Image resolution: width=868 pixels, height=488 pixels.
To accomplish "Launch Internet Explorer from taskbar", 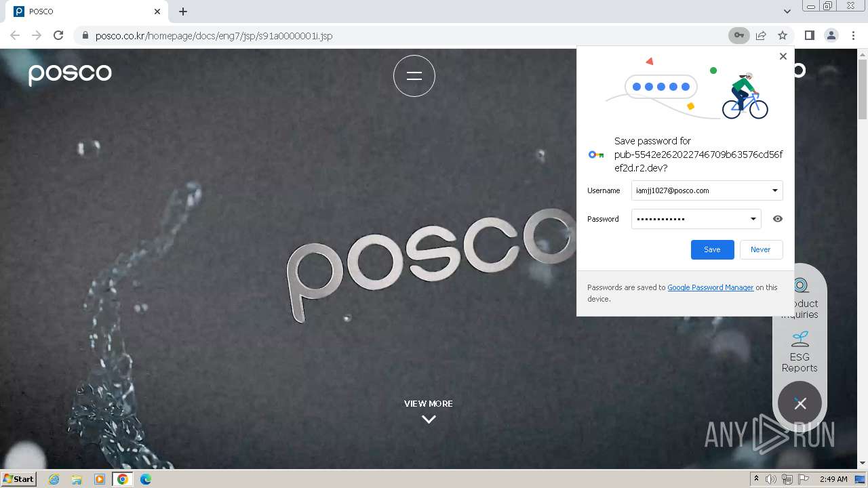I will point(54,479).
